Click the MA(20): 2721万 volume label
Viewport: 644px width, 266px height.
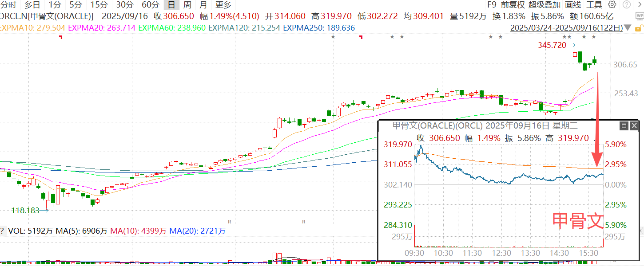point(198,231)
